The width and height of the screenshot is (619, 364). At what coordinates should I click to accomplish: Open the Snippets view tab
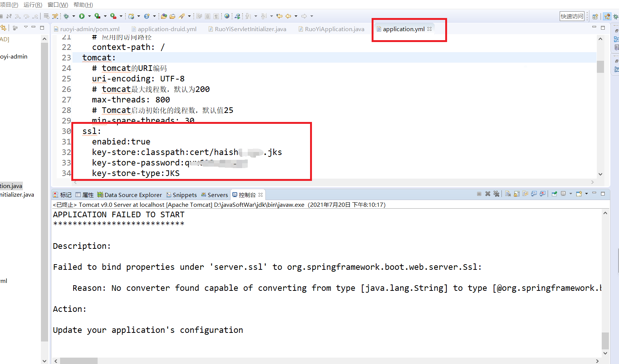[182, 195]
